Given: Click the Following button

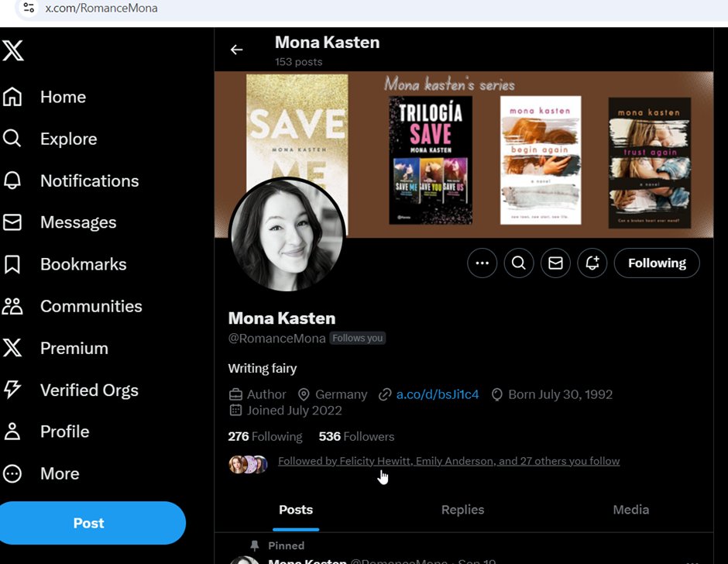Looking at the screenshot, I should pyautogui.click(x=657, y=263).
